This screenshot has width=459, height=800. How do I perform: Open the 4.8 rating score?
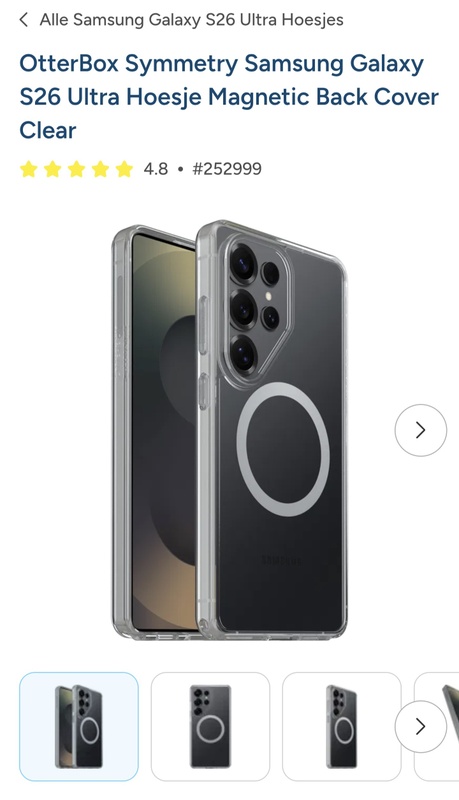156,169
